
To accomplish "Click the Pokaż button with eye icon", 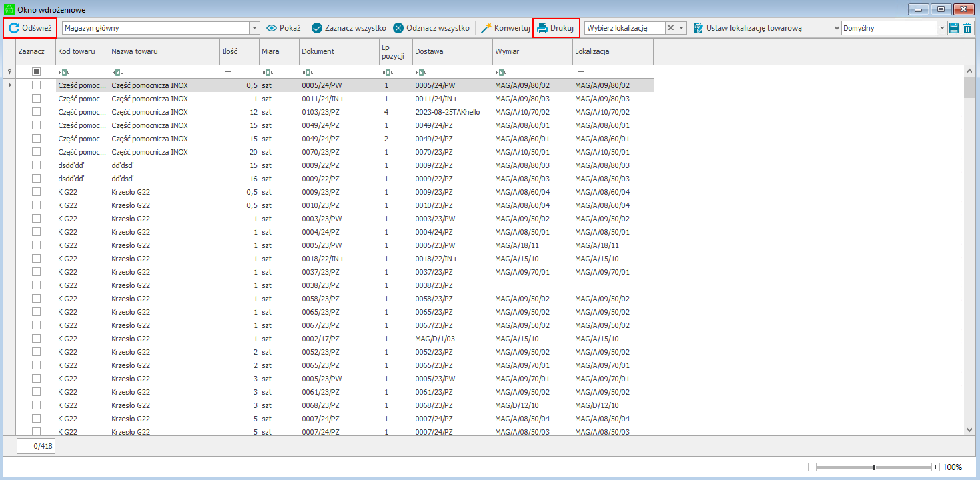I will point(284,28).
